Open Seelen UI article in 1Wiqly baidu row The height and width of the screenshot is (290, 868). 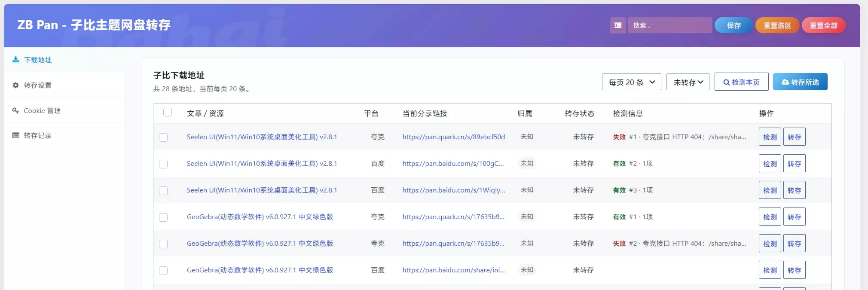pyautogui.click(x=262, y=190)
